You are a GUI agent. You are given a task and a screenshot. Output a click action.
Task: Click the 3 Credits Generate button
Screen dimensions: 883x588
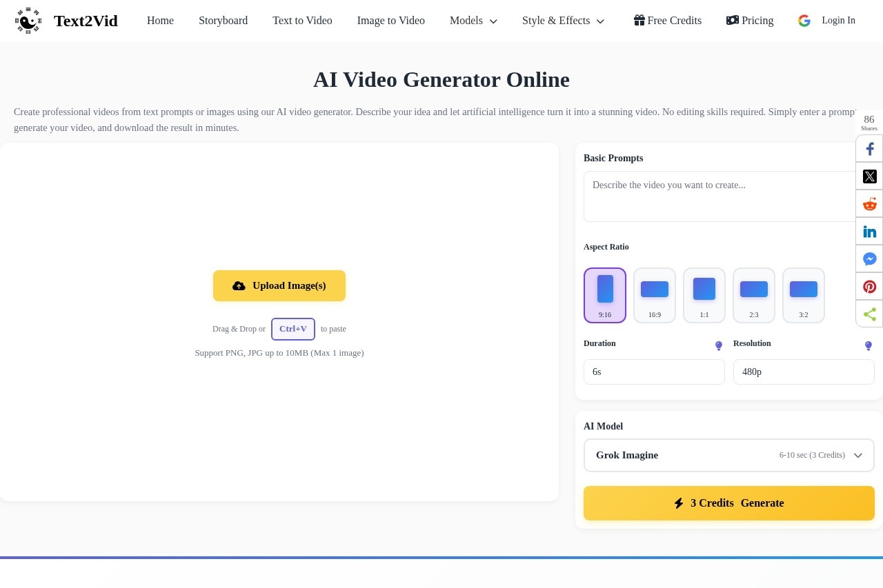[729, 503]
